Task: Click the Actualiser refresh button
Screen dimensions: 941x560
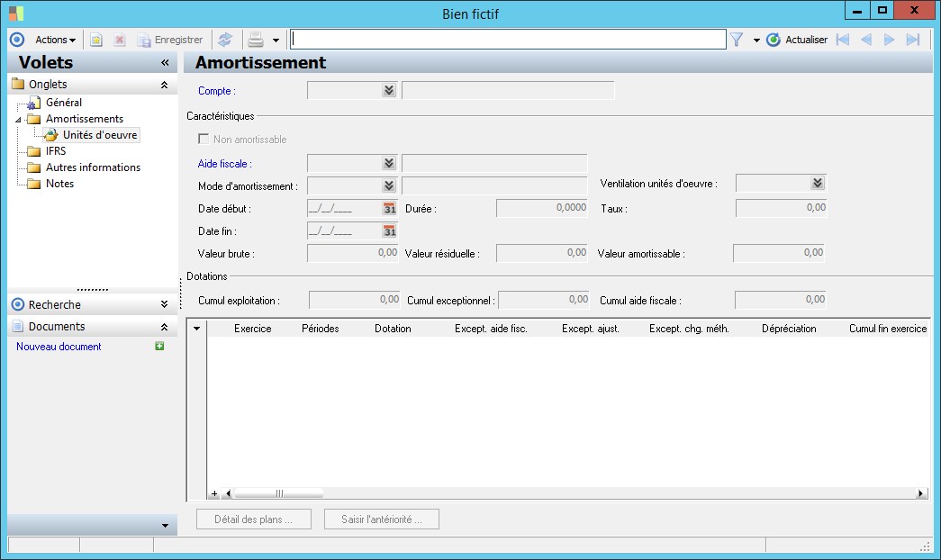Action: (797, 40)
